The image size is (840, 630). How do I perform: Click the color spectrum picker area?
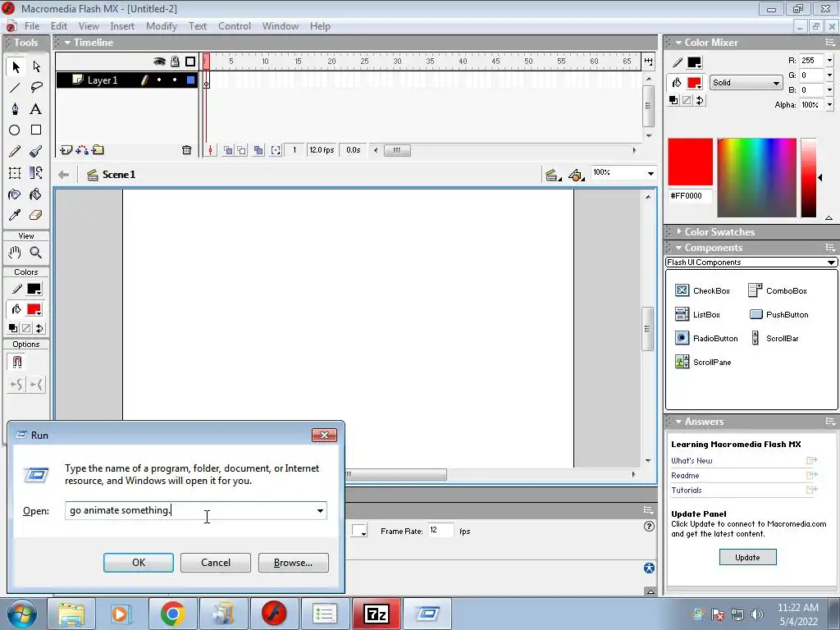[756, 178]
